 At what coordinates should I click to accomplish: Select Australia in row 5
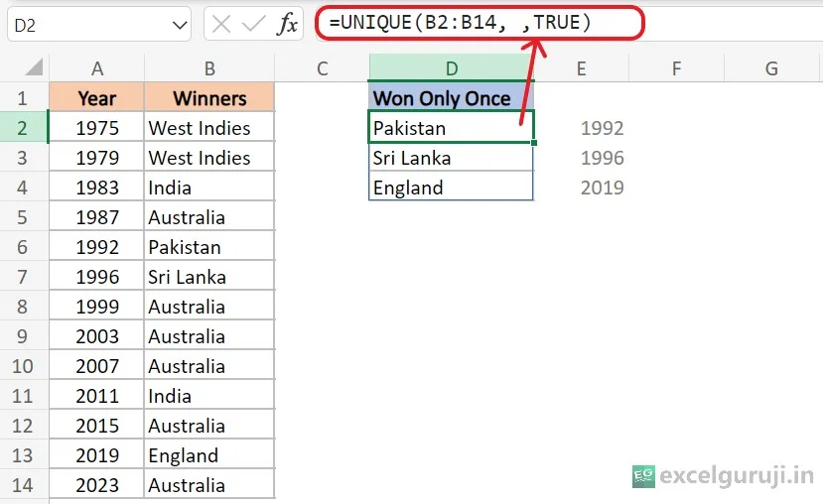pyautogui.click(x=209, y=217)
